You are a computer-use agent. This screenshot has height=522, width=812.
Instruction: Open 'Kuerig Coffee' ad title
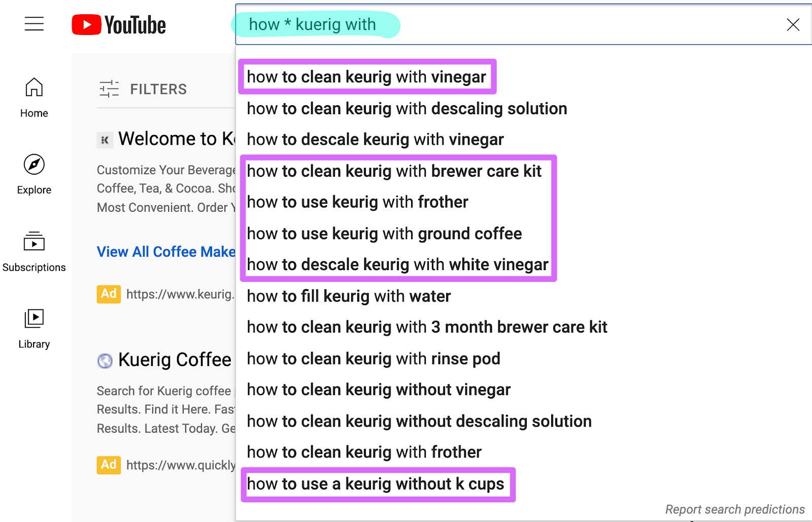pos(175,360)
